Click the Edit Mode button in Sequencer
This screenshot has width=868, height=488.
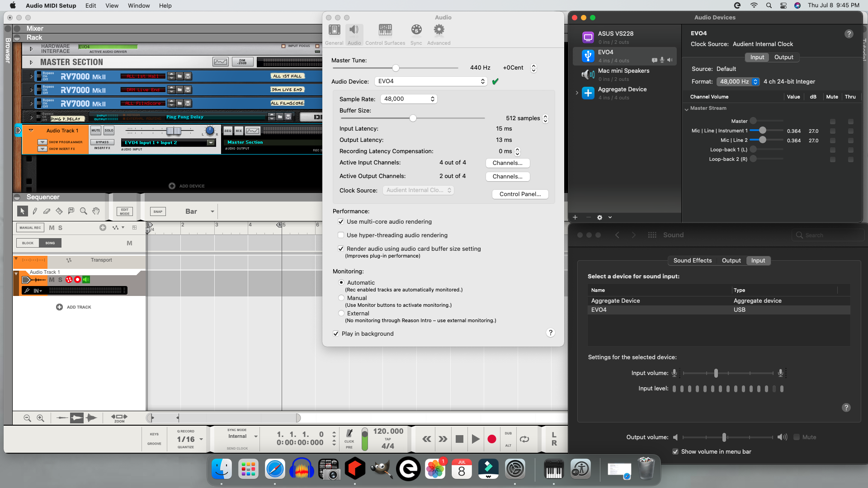tap(125, 211)
